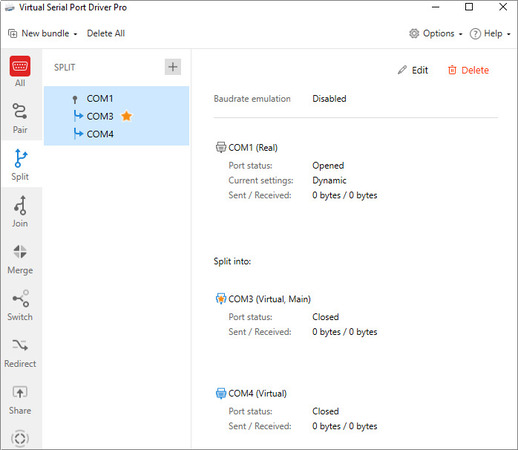Click the COM1 real port icon in details
This screenshot has height=450, width=518.
pyautogui.click(x=220, y=147)
